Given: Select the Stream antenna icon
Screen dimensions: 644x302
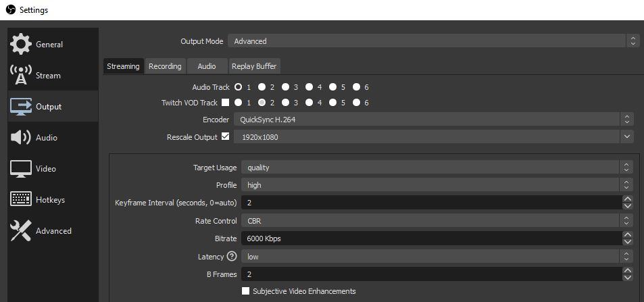Looking at the screenshot, I should point(21,76).
